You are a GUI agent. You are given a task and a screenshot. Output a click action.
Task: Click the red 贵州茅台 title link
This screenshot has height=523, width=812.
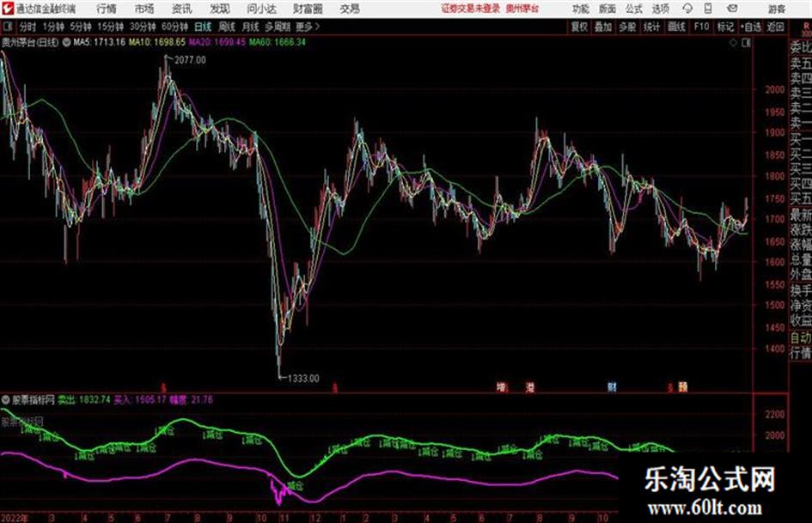coord(522,9)
